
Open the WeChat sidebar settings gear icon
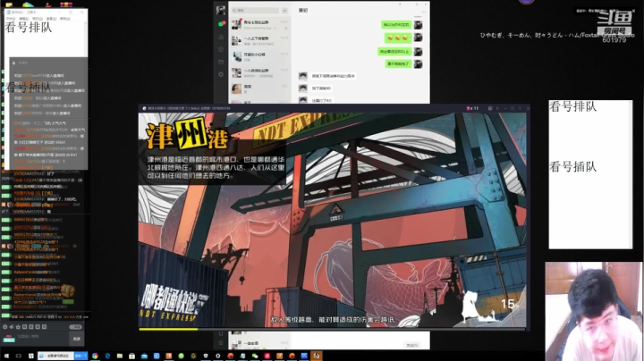point(221,74)
